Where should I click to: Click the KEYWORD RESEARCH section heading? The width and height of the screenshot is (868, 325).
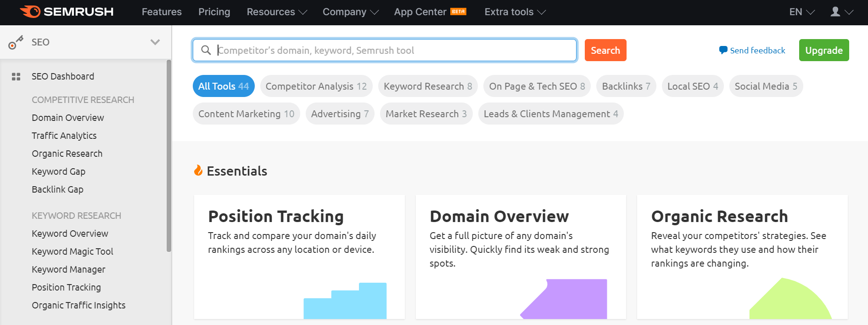pyautogui.click(x=77, y=216)
